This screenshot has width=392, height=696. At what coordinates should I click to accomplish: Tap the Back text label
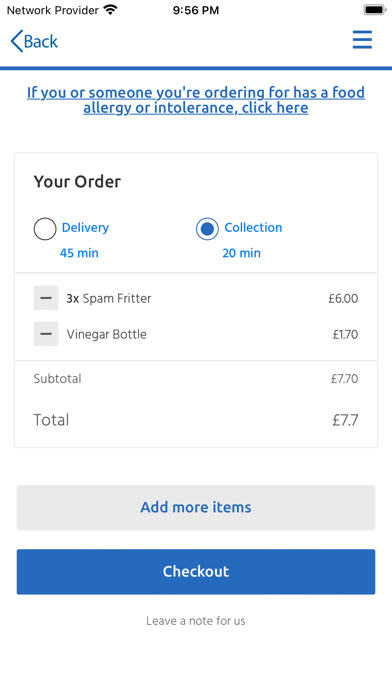point(41,42)
